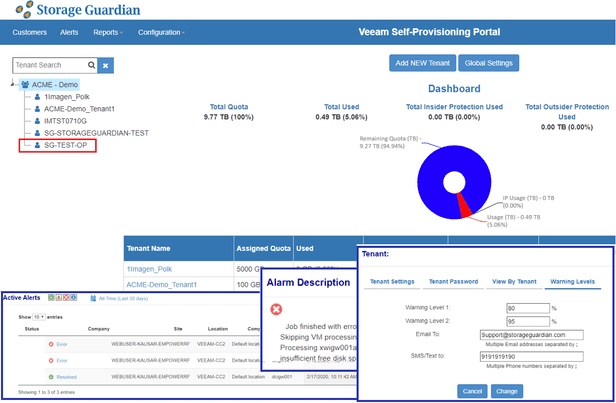
Task: Click the SMS/Text to field
Action: click(x=532, y=357)
